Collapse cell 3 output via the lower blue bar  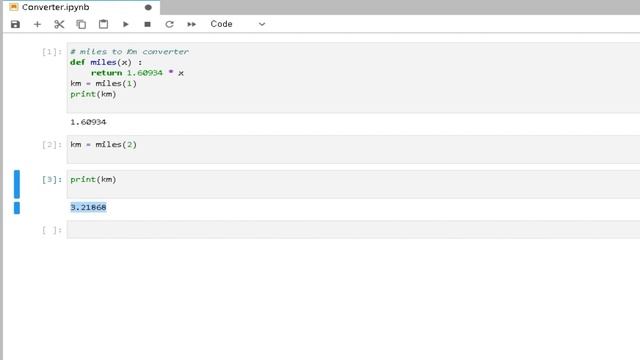tap(17, 208)
